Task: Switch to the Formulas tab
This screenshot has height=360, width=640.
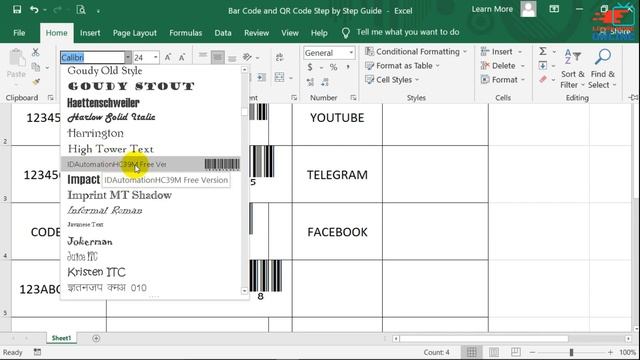Action: coord(186,33)
